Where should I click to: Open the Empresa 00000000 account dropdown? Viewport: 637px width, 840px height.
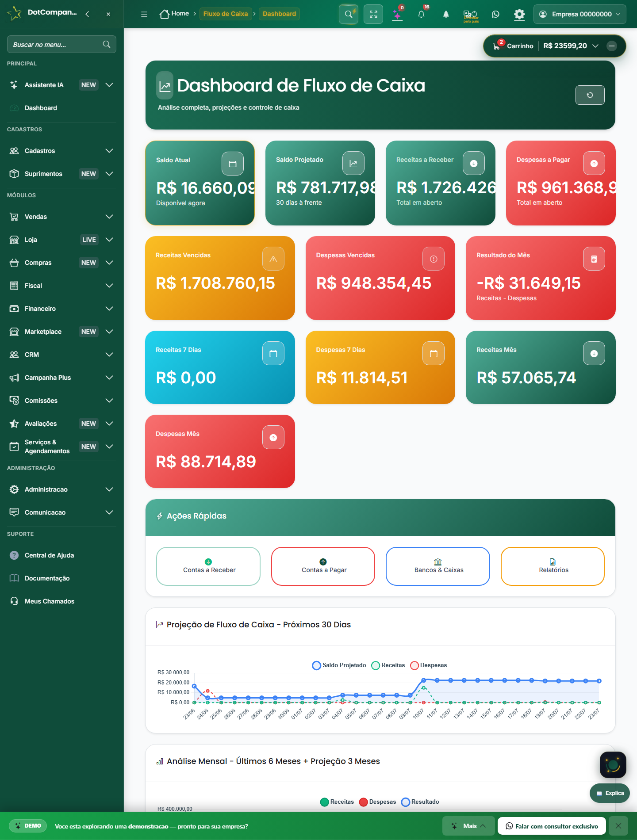coord(580,14)
